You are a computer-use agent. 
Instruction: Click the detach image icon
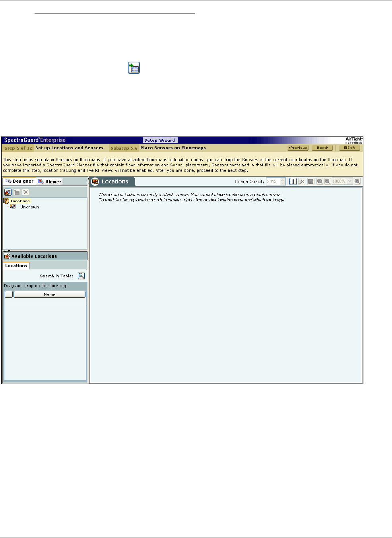coord(302,181)
